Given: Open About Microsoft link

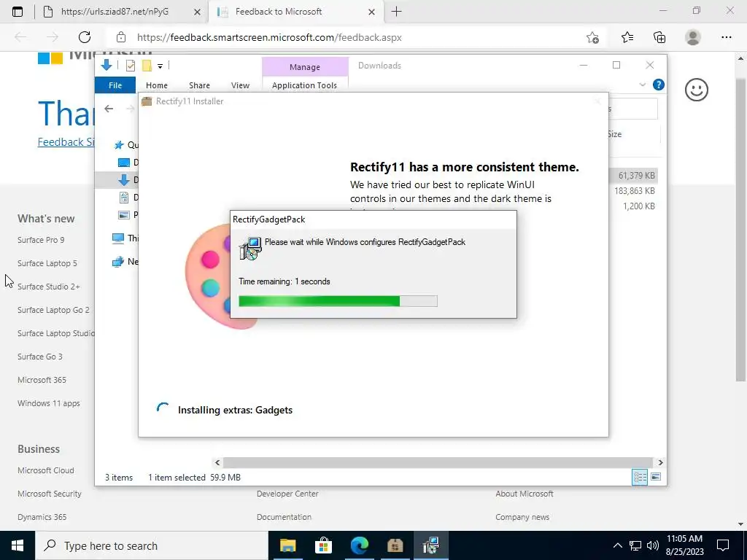Looking at the screenshot, I should click(524, 494).
